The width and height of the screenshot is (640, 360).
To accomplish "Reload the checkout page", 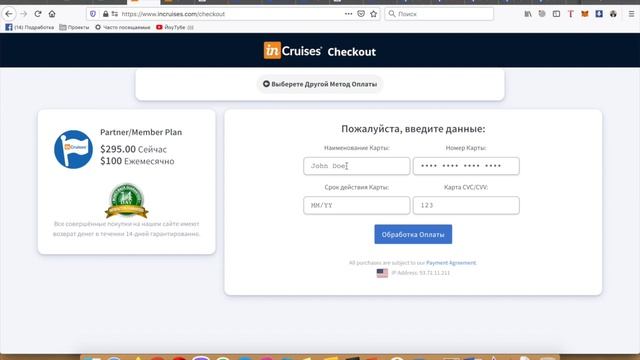I will (x=38, y=14).
